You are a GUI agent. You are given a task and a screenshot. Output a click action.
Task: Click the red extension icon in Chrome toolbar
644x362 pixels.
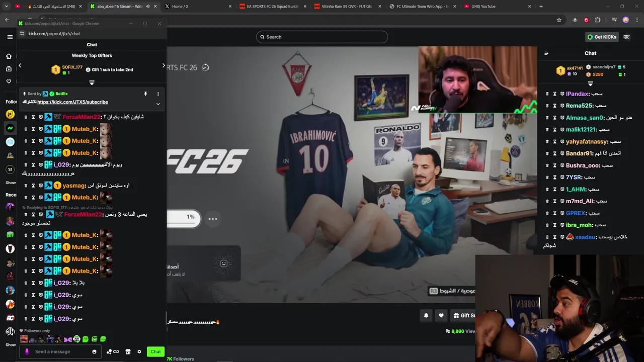[586, 20]
